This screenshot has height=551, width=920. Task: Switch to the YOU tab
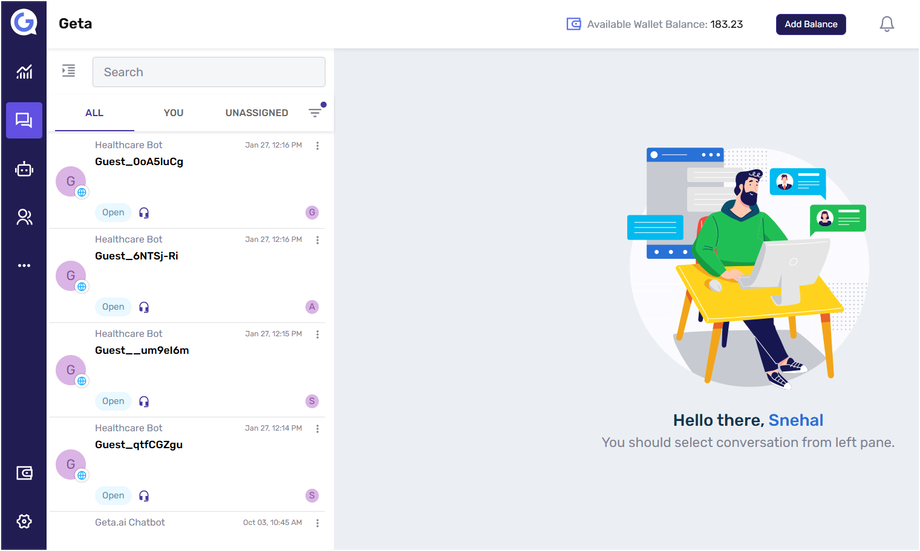(x=174, y=113)
